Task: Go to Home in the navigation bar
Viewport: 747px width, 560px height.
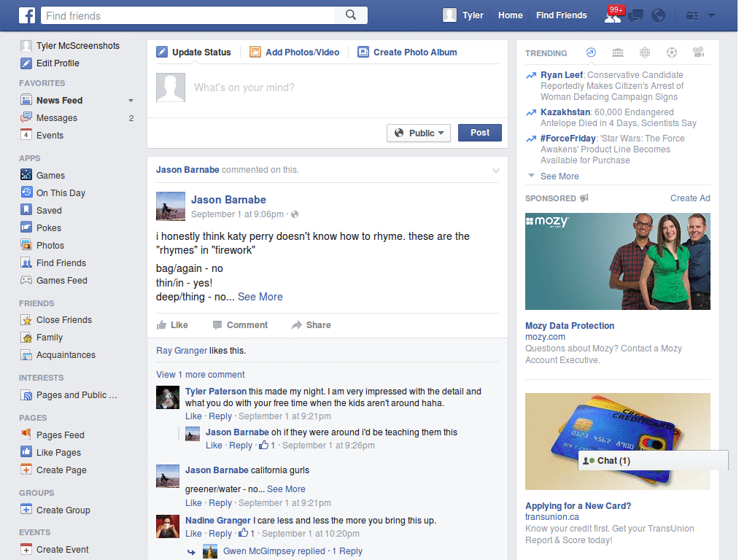Action: [x=510, y=15]
